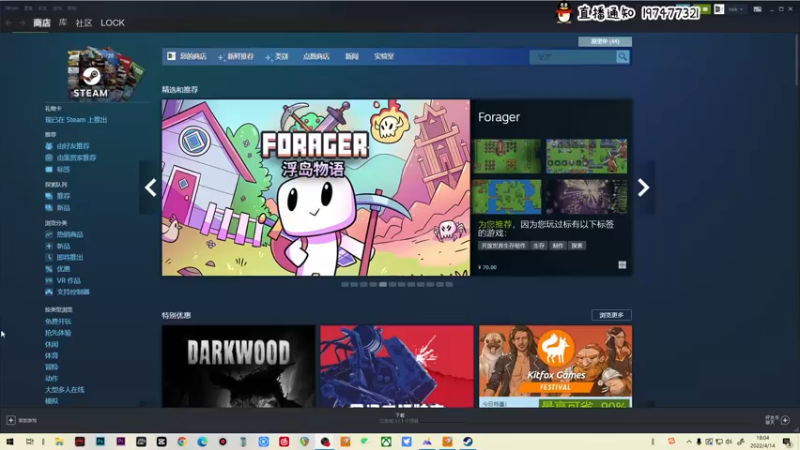Open the top-left Forager screenshot thumbnail
The width and height of the screenshot is (800, 450).
[x=507, y=156]
